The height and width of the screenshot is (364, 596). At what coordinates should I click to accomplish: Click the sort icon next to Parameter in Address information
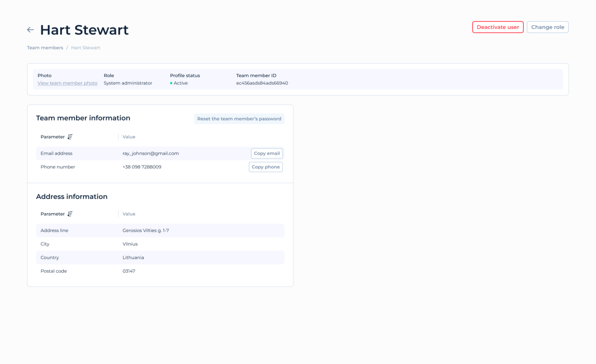pyautogui.click(x=70, y=214)
